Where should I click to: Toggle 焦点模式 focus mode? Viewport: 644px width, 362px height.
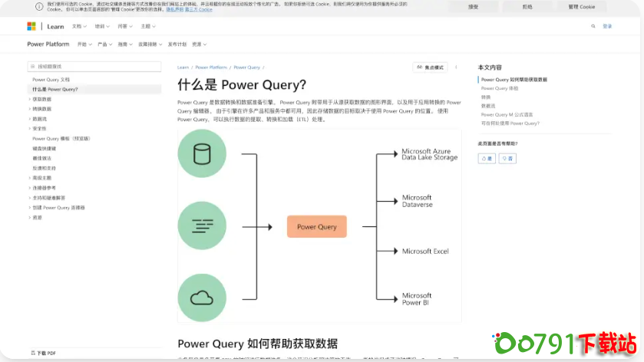430,67
